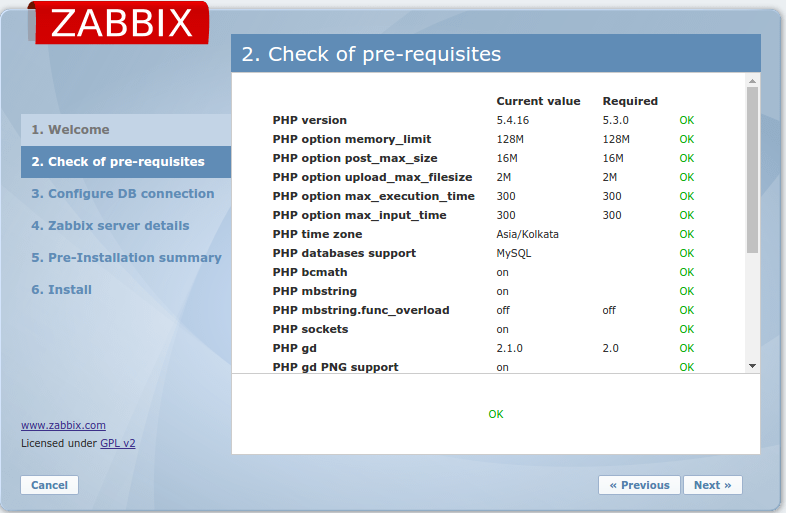The height and width of the screenshot is (513, 786).
Task: Click the Next button
Action: click(x=712, y=485)
